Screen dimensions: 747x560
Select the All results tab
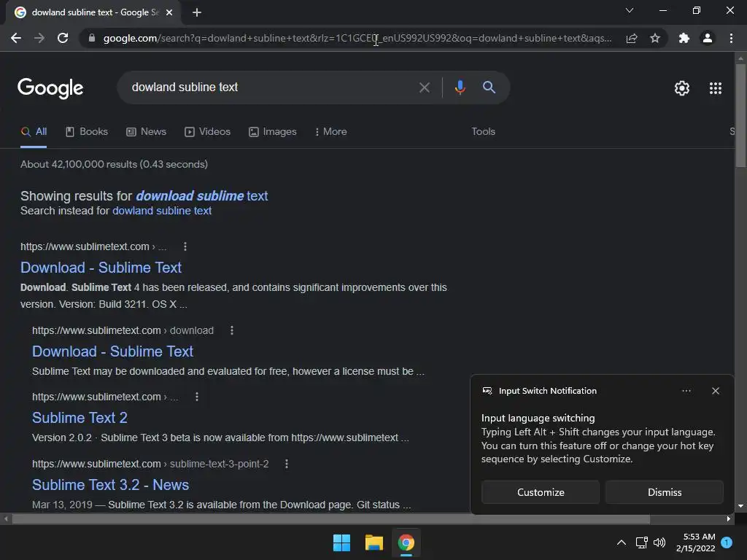(34, 132)
